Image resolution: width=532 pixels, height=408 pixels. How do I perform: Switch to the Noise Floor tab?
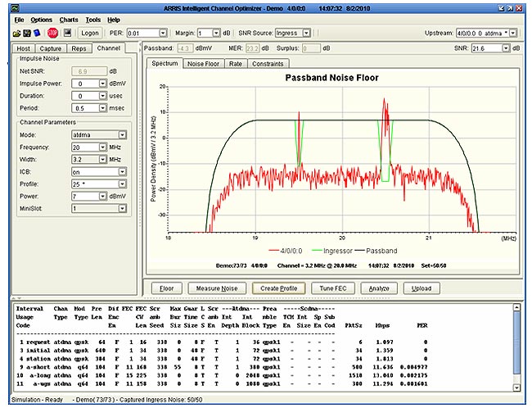(x=201, y=63)
